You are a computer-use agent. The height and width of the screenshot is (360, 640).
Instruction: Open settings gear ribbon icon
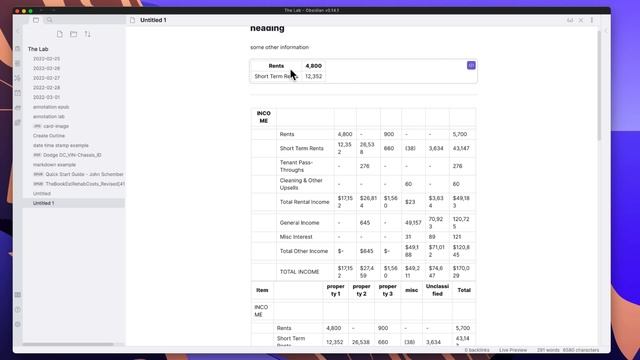click(x=18, y=324)
